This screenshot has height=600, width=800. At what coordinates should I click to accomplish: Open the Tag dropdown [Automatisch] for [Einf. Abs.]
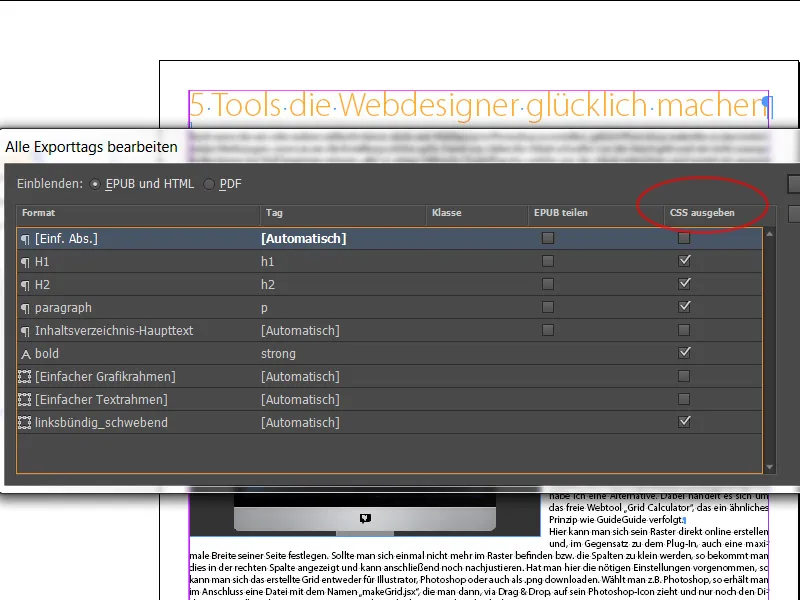[304, 239]
